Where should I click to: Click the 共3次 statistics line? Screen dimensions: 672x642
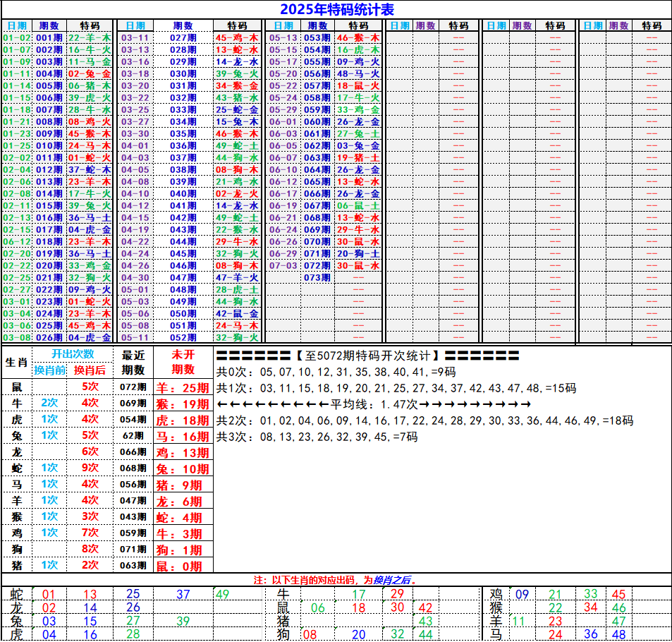[317, 437]
